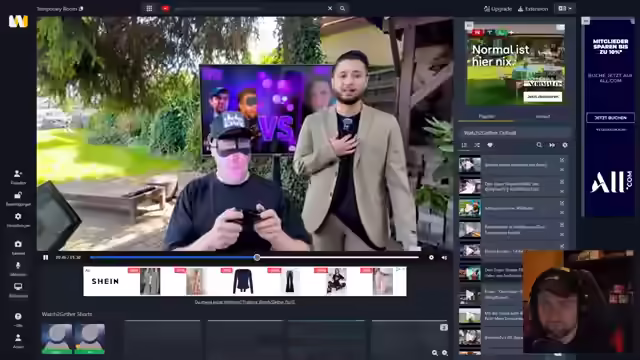Skip to next playlist video

point(552,145)
